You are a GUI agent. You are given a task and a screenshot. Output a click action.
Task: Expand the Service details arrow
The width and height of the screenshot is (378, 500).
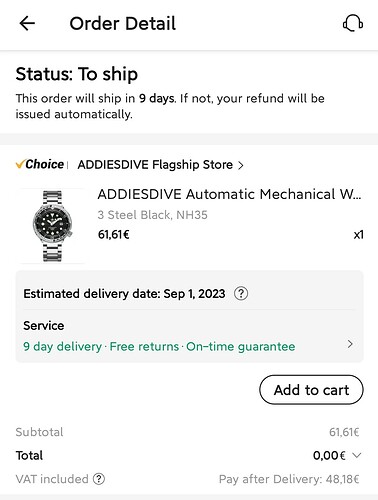tap(350, 344)
